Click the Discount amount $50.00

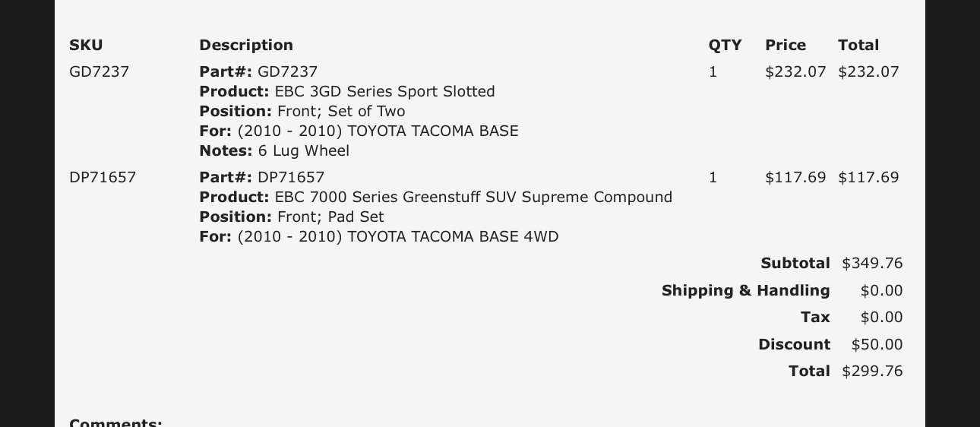[877, 344]
